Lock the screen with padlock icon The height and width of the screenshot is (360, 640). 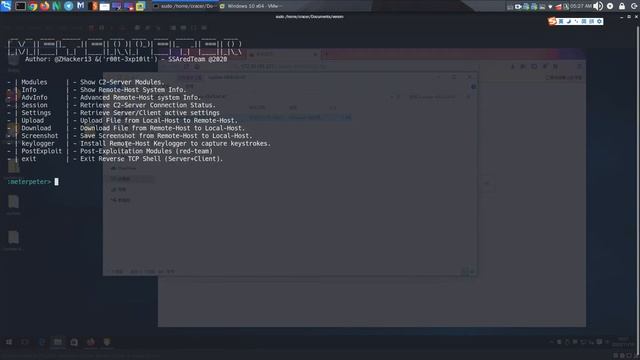coord(622,6)
